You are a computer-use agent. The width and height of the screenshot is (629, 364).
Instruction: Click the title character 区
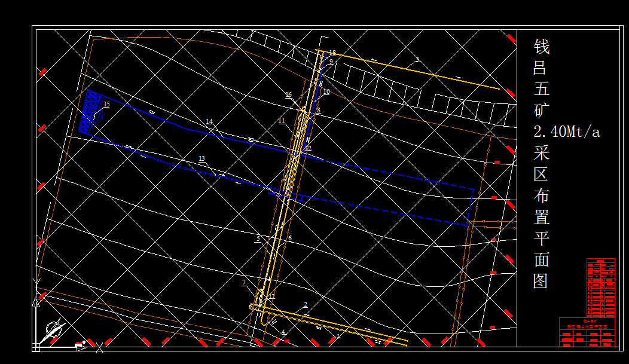pyautogui.click(x=541, y=174)
